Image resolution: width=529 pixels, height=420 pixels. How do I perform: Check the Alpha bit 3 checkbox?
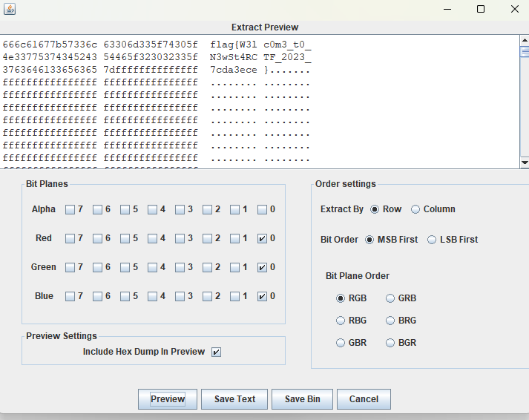(x=180, y=209)
